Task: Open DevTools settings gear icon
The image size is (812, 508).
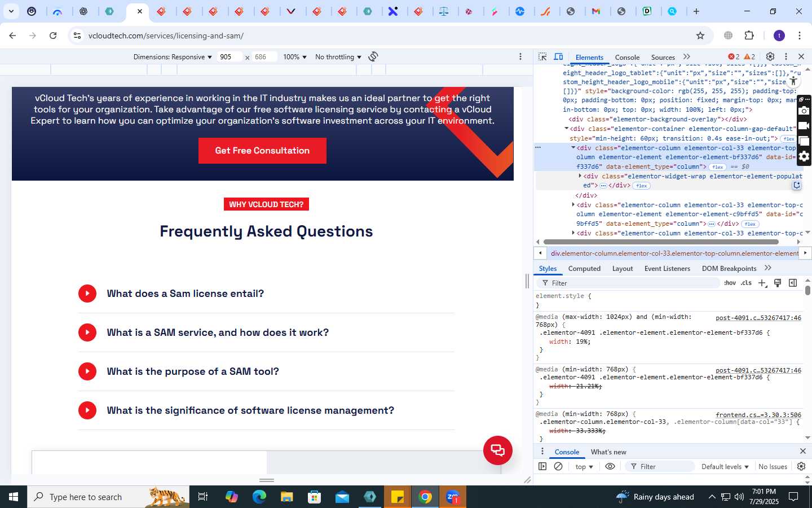Action: (x=770, y=56)
